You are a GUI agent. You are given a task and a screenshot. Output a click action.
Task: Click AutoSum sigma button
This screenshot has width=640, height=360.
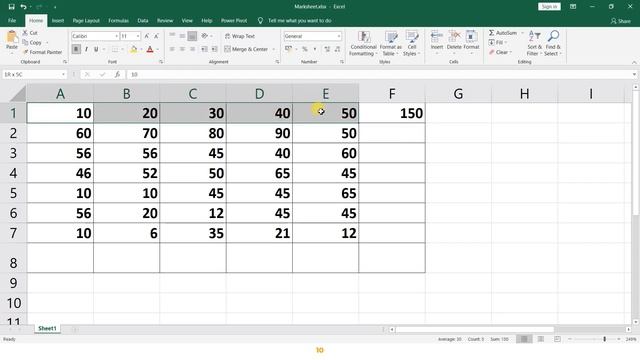(503, 33)
